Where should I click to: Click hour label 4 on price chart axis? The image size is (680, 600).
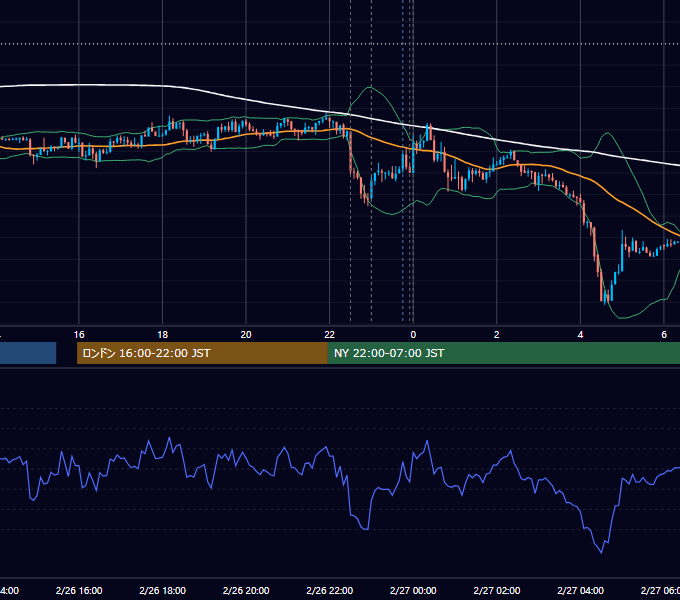[x=580, y=335]
